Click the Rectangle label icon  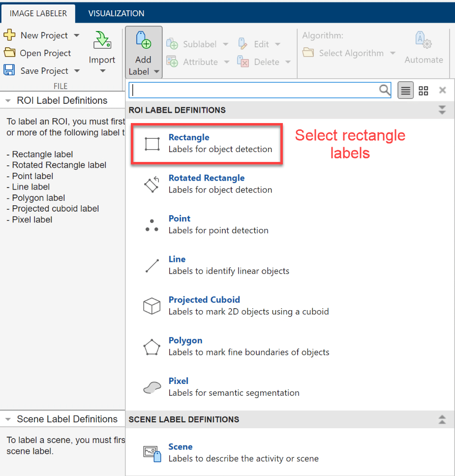[x=152, y=144]
